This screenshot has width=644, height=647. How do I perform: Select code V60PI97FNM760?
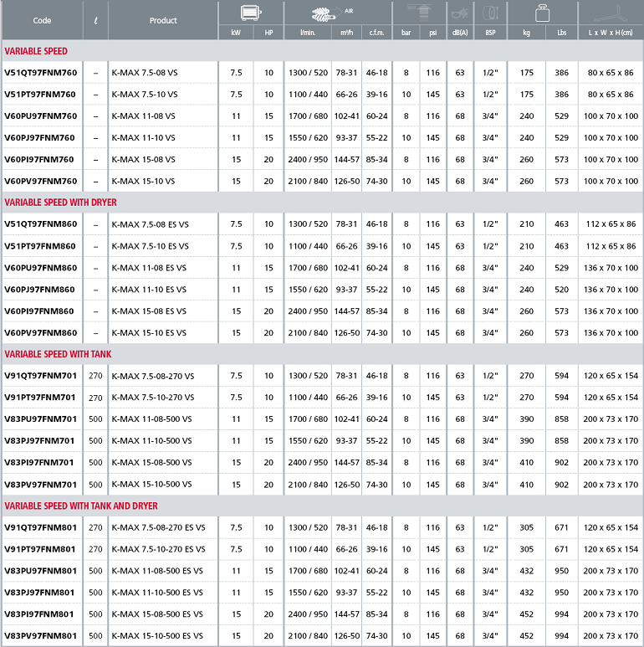pos(38,159)
